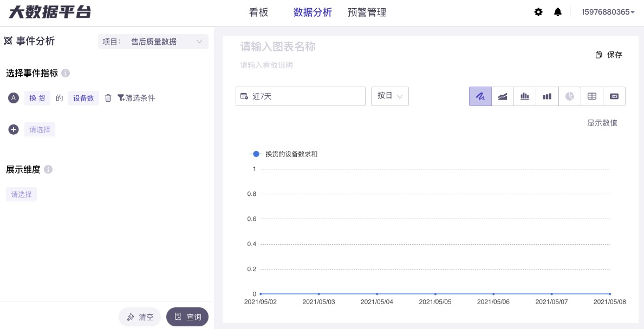Viewport: 644px width, 329px height.
Task: Switch to the number card view
Action: pyautogui.click(x=614, y=96)
